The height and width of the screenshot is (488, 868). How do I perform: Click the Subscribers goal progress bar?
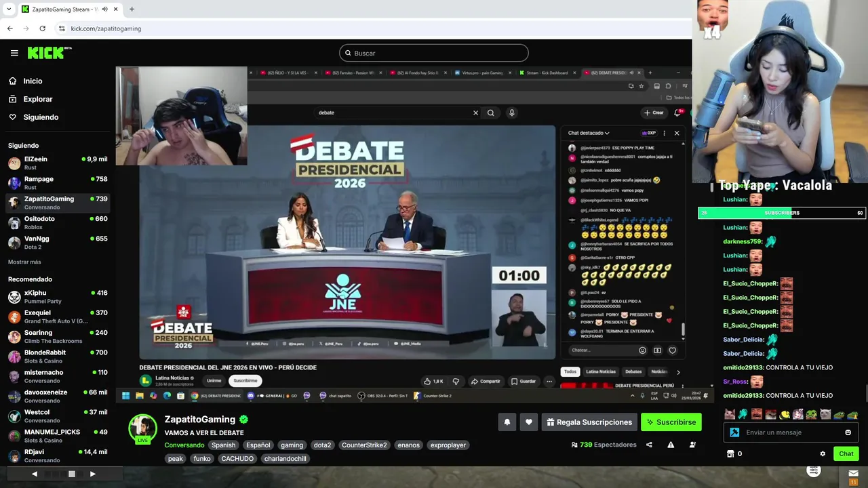coord(782,213)
